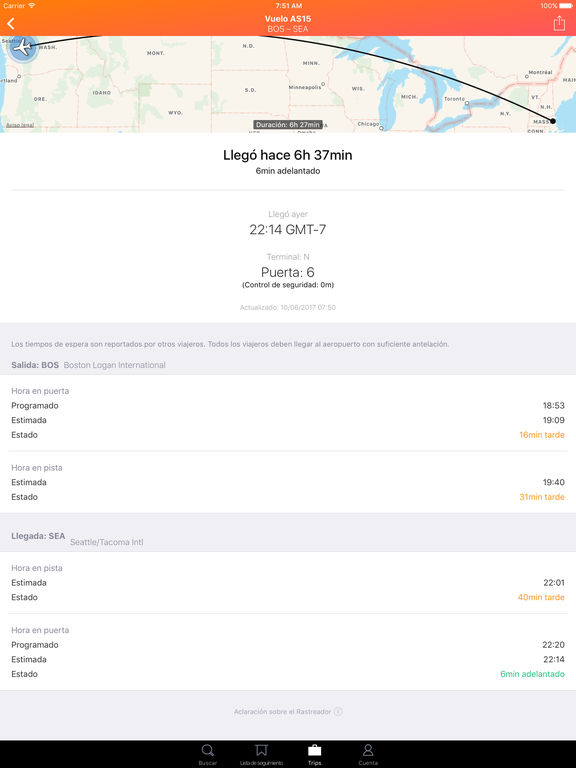Switch to the Trips tab
Screen dimensions: 576x768
pyautogui.click(x=314, y=754)
